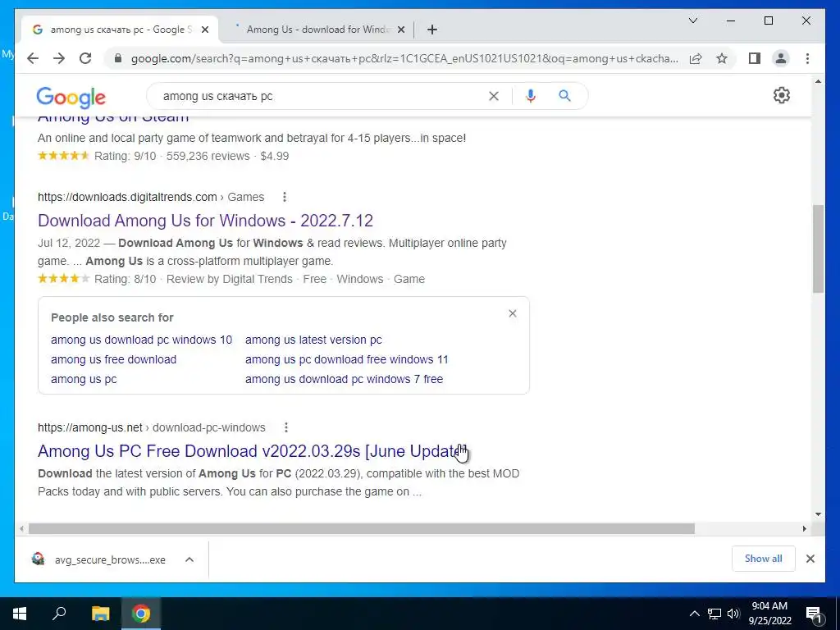Switch to Among Us download for Windows tab
The height and width of the screenshot is (630, 840).
point(318,30)
